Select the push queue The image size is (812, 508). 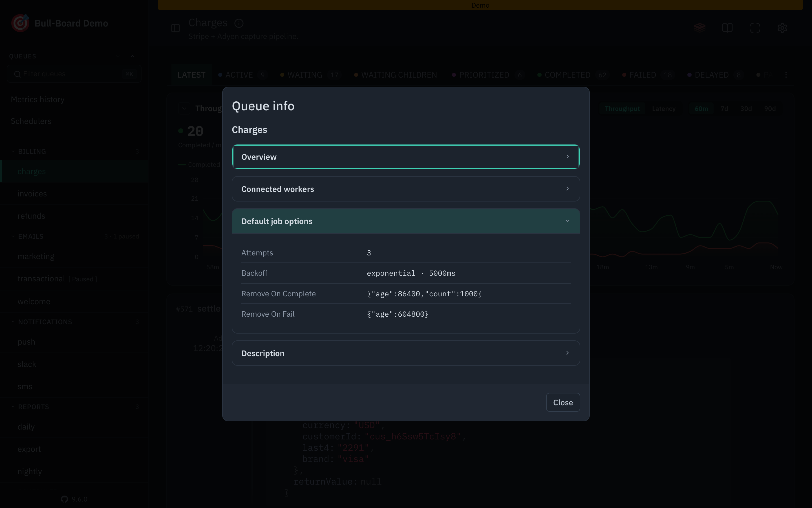[x=74, y=342]
